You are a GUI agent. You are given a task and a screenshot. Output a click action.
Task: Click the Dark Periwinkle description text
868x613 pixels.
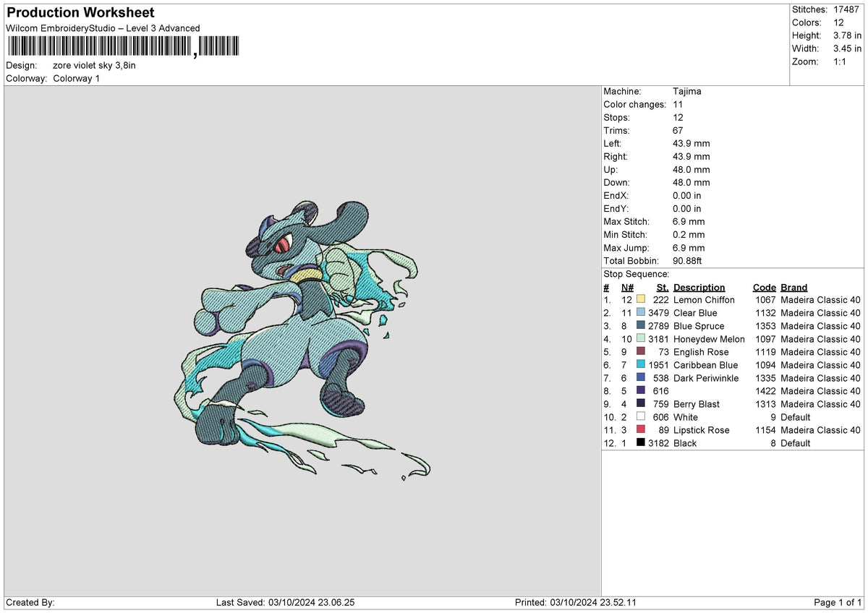point(706,377)
